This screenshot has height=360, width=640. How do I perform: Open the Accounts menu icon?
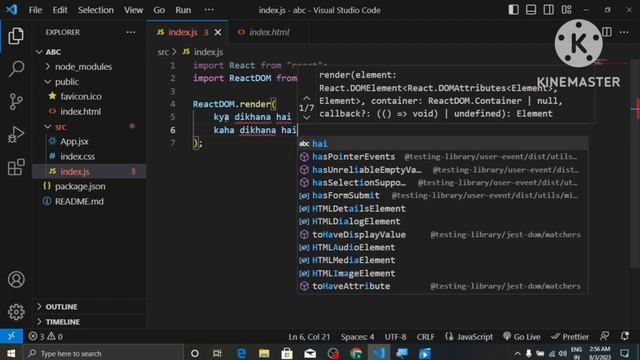[x=16, y=280]
